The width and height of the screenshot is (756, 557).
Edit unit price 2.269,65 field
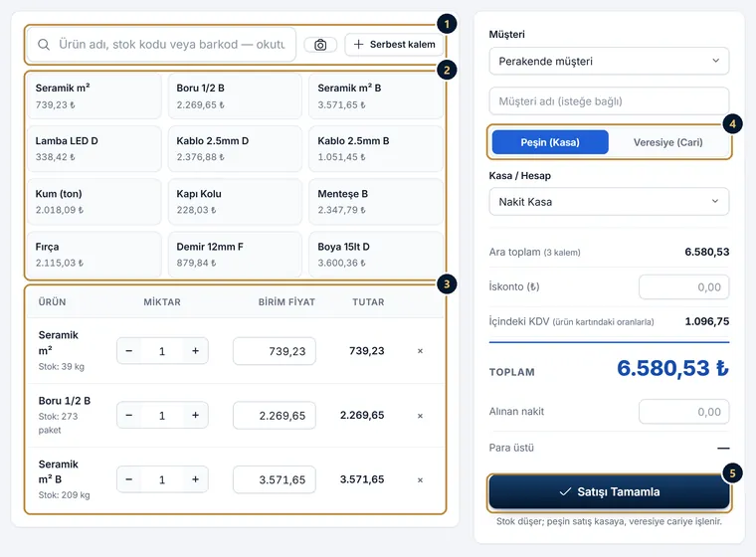pyautogui.click(x=275, y=415)
